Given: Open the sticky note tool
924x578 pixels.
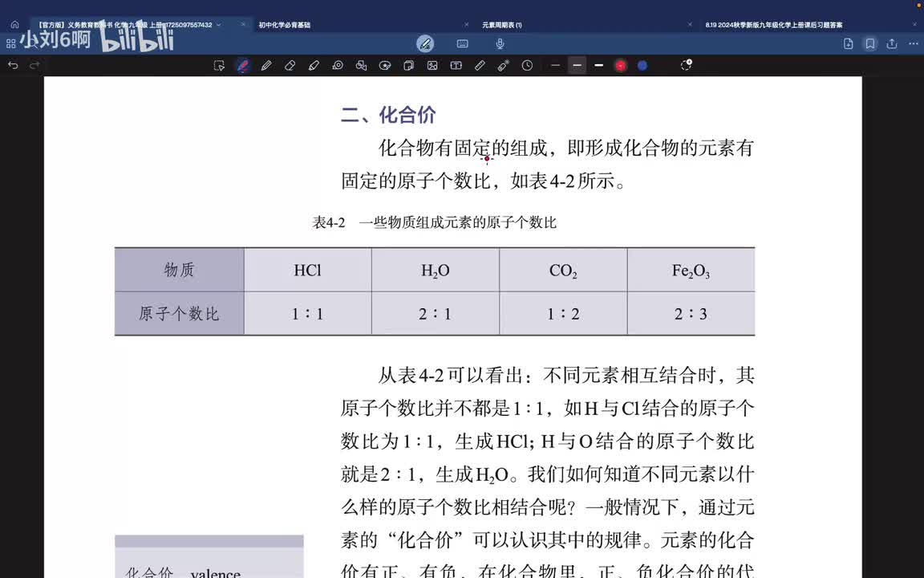Looking at the screenshot, I should click(x=408, y=66).
